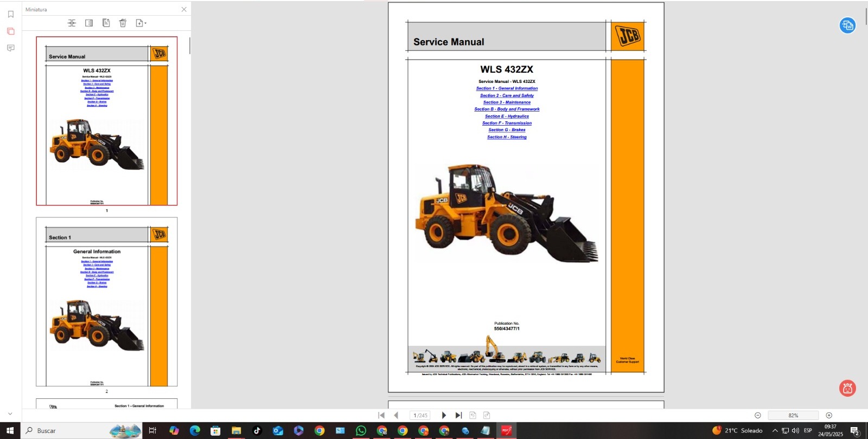Switch to the red PDF app taskbar icon
The height and width of the screenshot is (439, 868).
(x=506, y=430)
